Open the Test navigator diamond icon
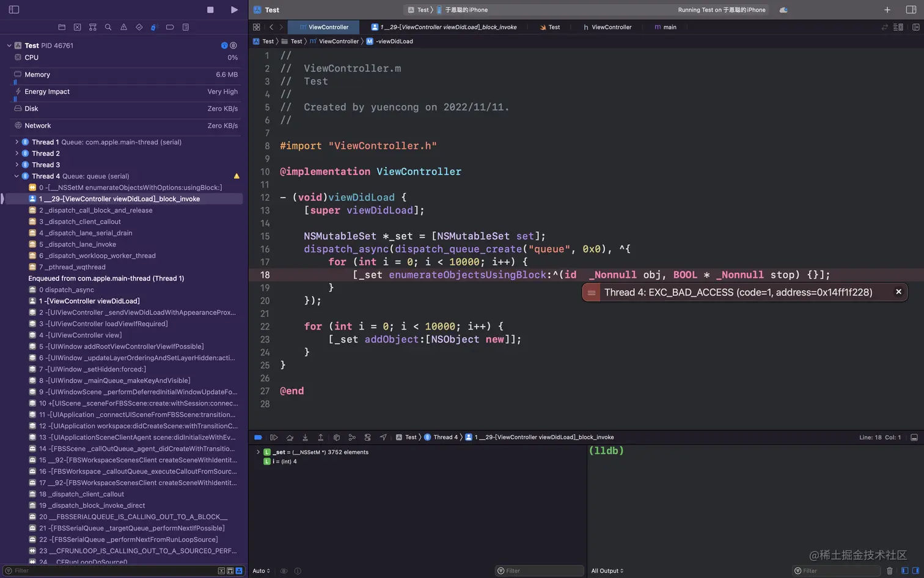 139,27
